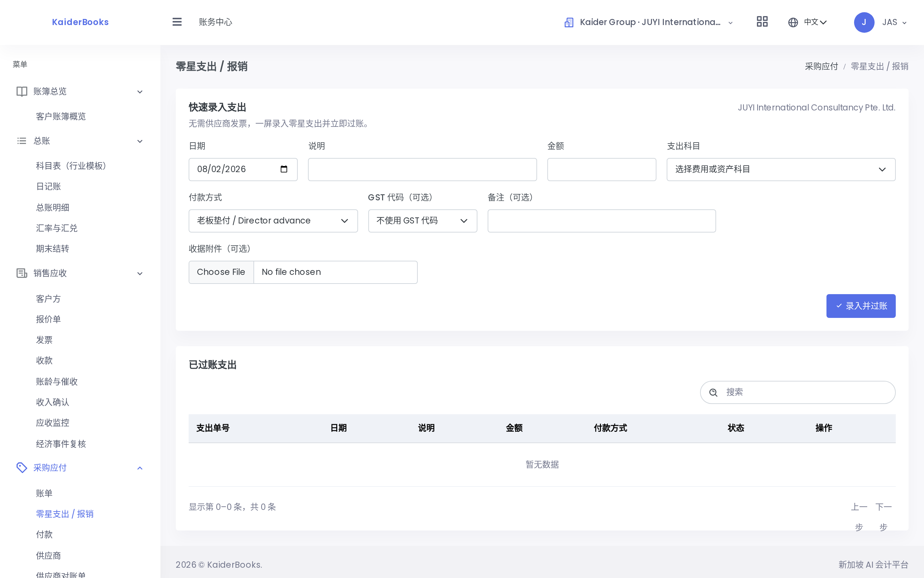The width and height of the screenshot is (924, 578).
Task: Open 账单 under 采购应付
Action: [x=44, y=493]
